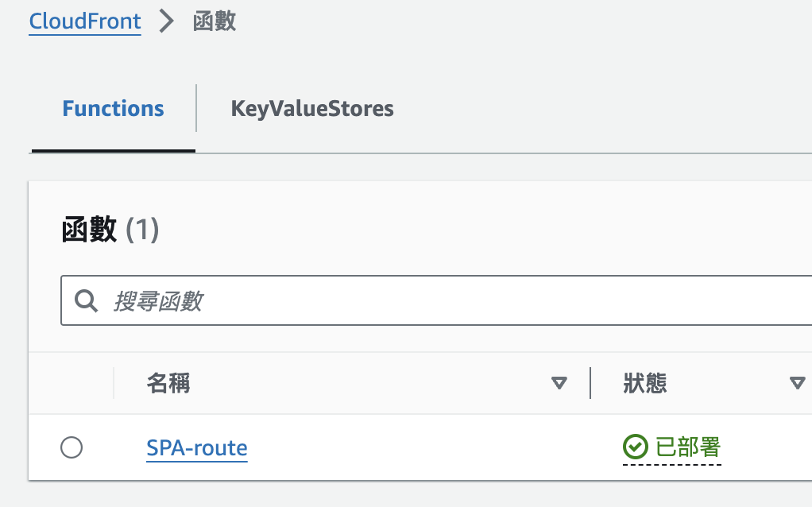812x507 pixels.
Task: Click the magnifying glass search icon
Action: [86, 300]
